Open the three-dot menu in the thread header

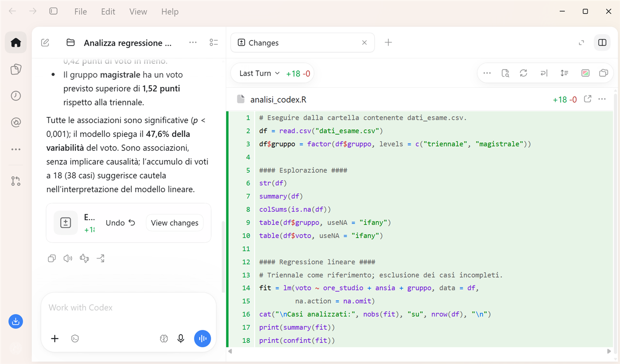(x=193, y=43)
